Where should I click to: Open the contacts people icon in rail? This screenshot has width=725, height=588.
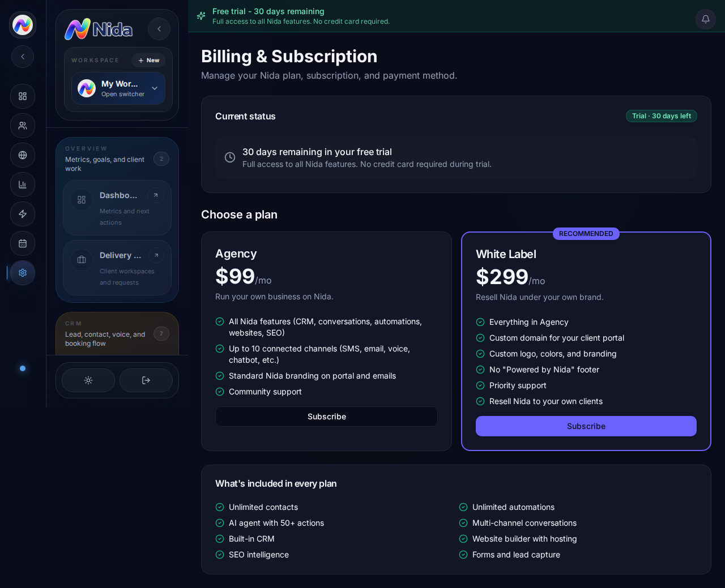pyautogui.click(x=23, y=126)
